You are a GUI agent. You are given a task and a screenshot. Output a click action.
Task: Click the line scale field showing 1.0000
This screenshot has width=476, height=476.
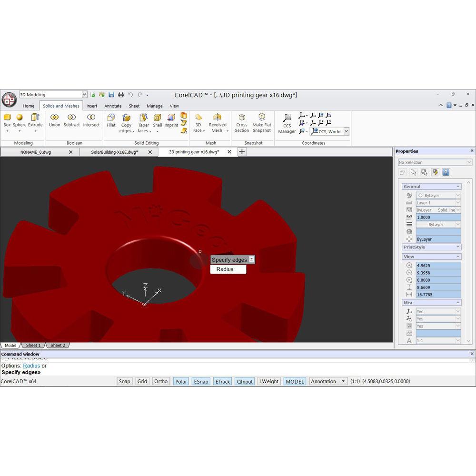(x=438, y=217)
